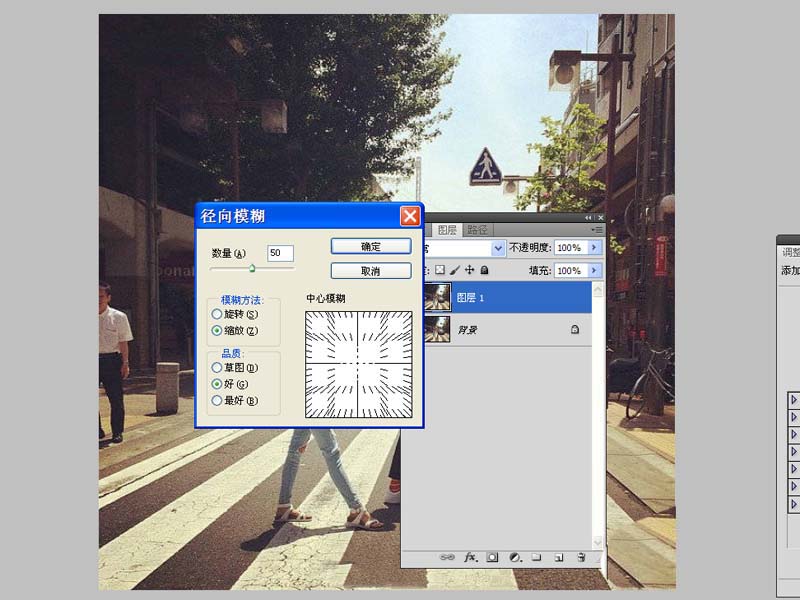Switch to the 图层 tab
Viewport: 800px width, 600px height.
447,230
